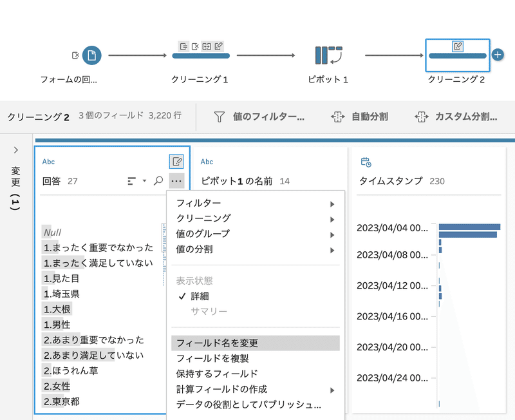Click the カスタム分割... toolbar button
515x420 pixels.
click(456, 117)
